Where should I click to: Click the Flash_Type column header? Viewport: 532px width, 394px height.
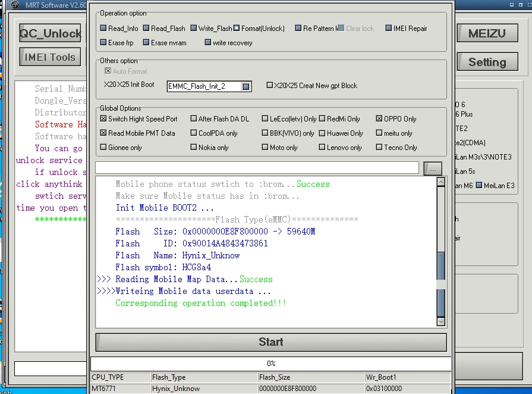(x=204, y=377)
